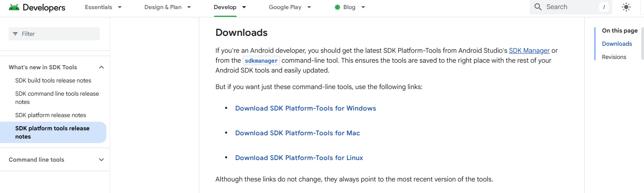Focus the sidebar Filter field
This screenshot has width=644, height=193.
coord(54,34)
